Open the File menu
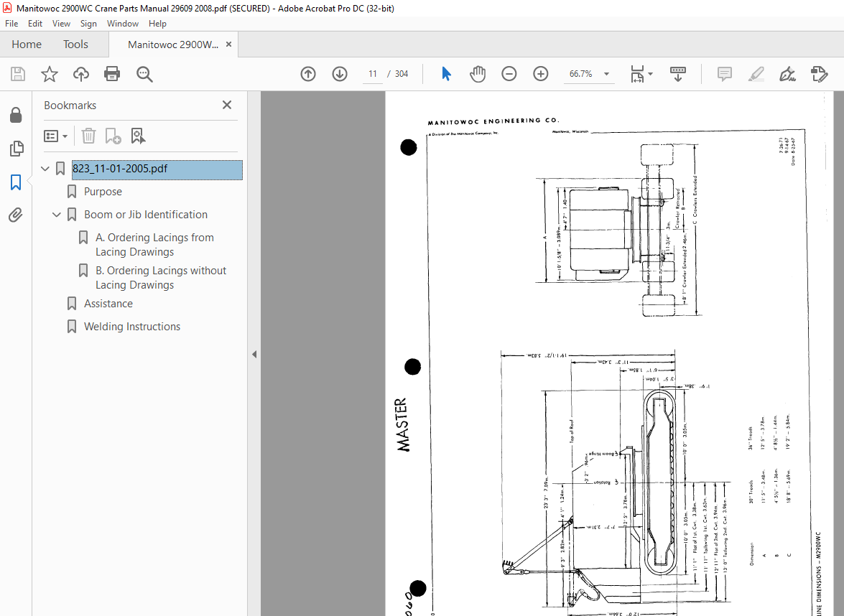This screenshot has width=844, height=616. [11, 24]
